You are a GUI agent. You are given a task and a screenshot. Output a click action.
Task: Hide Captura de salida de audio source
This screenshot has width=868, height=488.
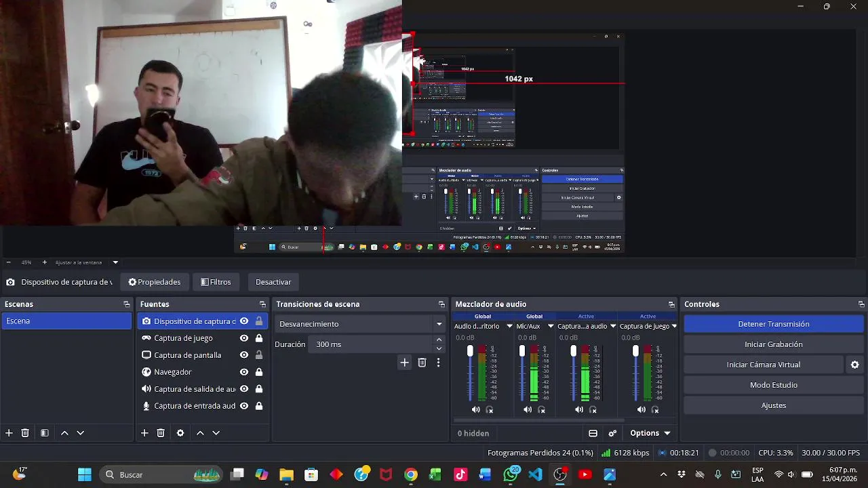click(x=244, y=389)
